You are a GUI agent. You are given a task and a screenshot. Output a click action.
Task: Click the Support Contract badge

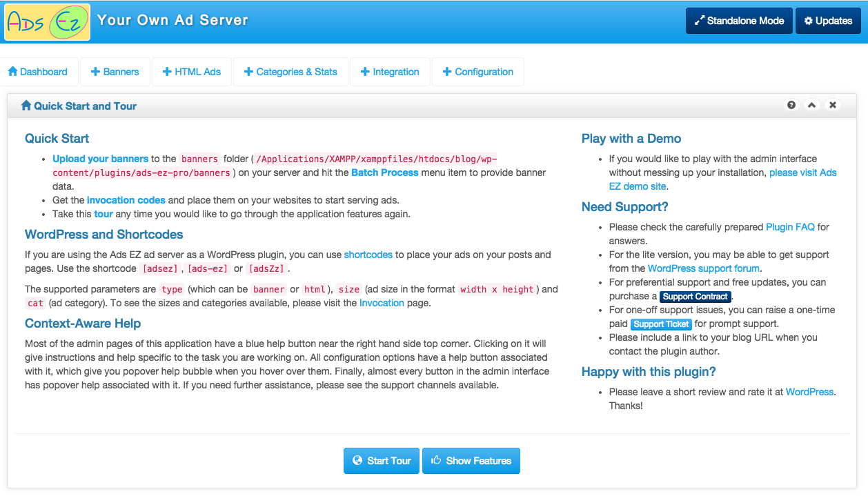pos(695,297)
